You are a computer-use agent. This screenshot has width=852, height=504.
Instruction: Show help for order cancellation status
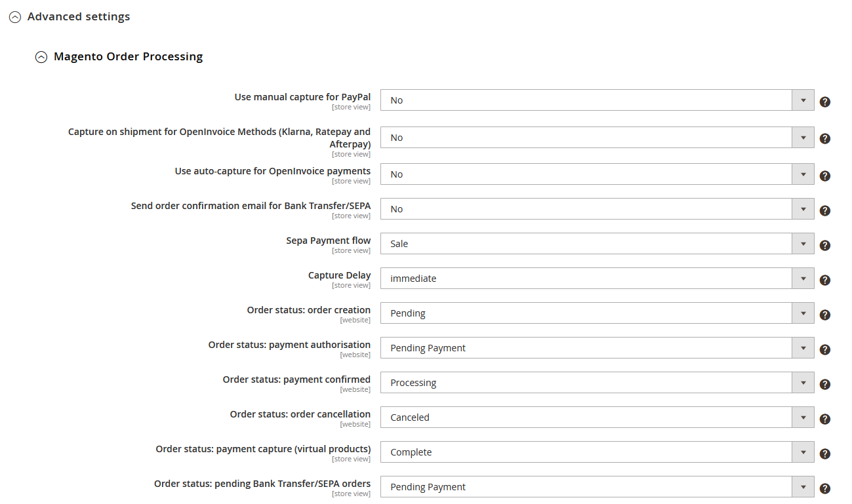click(824, 419)
